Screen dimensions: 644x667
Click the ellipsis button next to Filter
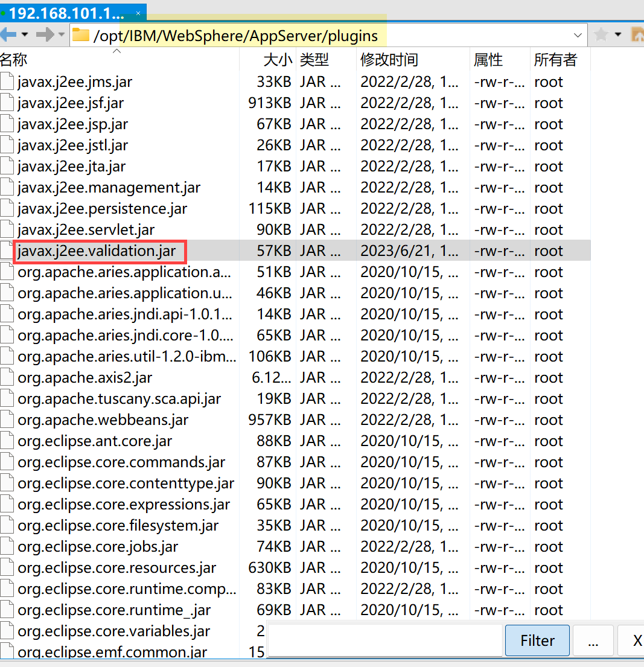(x=593, y=640)
